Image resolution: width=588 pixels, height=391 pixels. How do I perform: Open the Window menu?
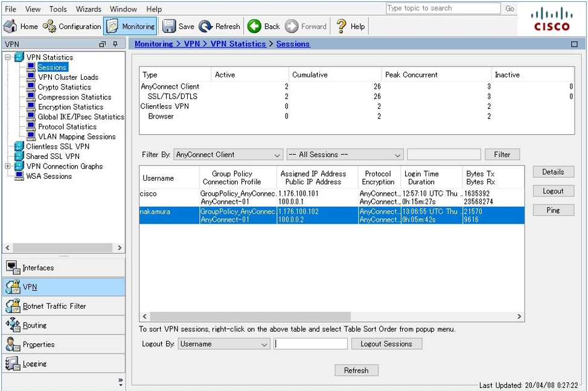[123, 9]
